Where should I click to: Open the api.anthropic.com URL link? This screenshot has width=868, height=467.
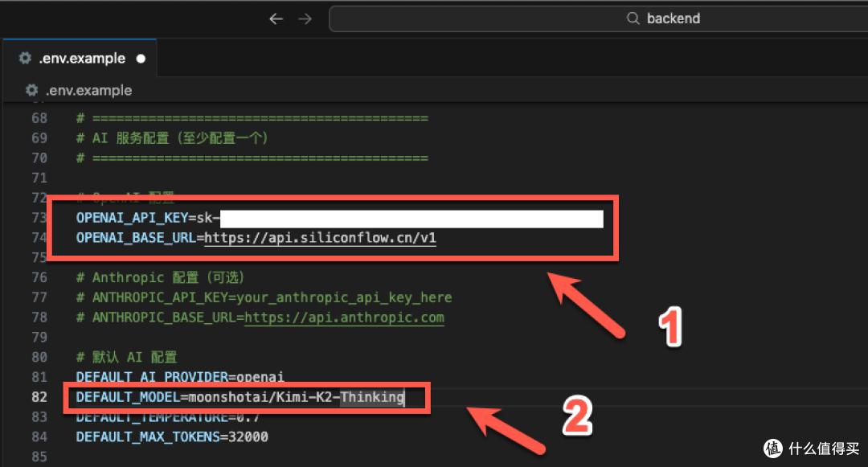tap(344, 317)
